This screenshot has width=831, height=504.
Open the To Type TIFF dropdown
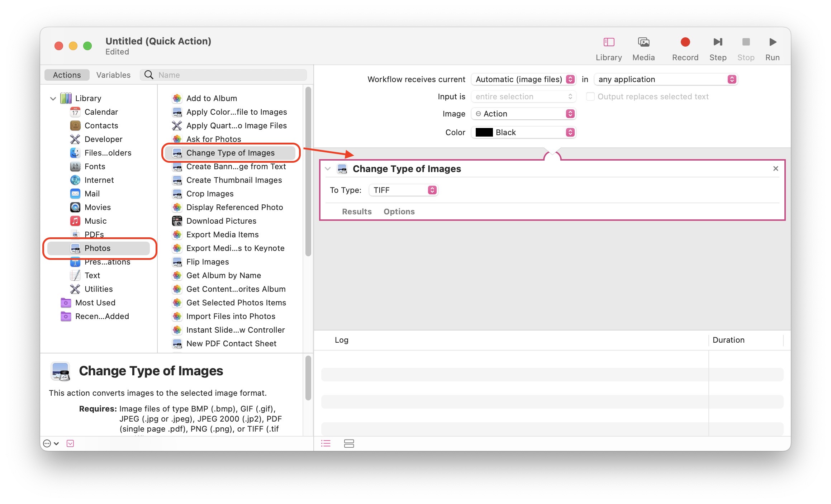(403, 190)
